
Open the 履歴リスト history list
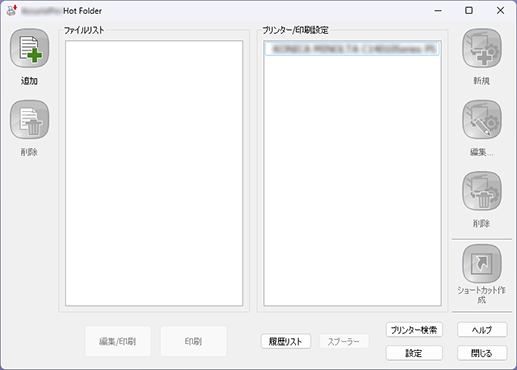(x=286, y=341)
